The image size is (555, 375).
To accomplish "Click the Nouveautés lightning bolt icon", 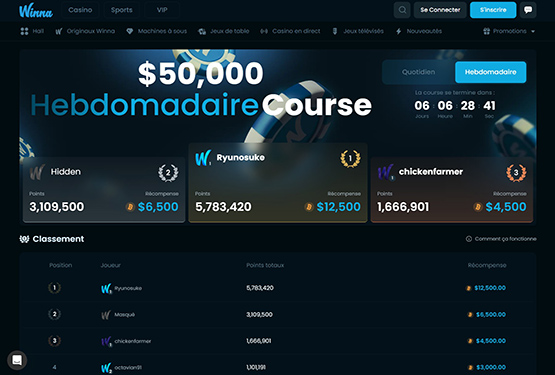I will coord(399,31).
